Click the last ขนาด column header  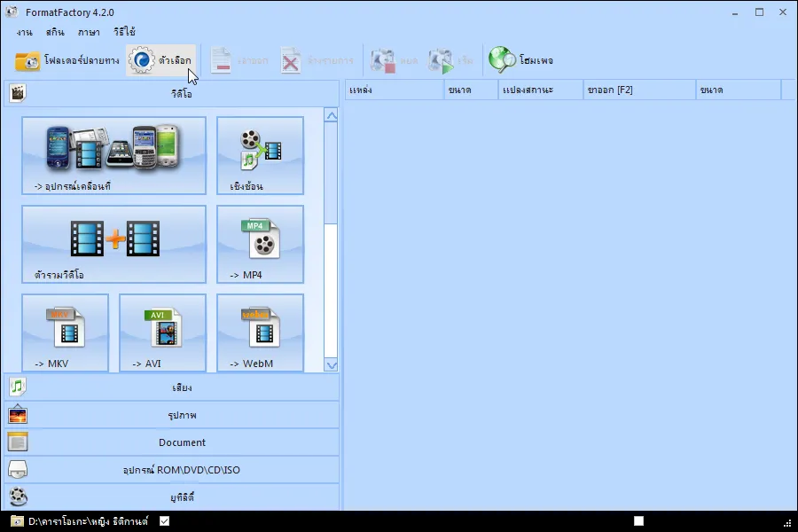tap(739, 90)
